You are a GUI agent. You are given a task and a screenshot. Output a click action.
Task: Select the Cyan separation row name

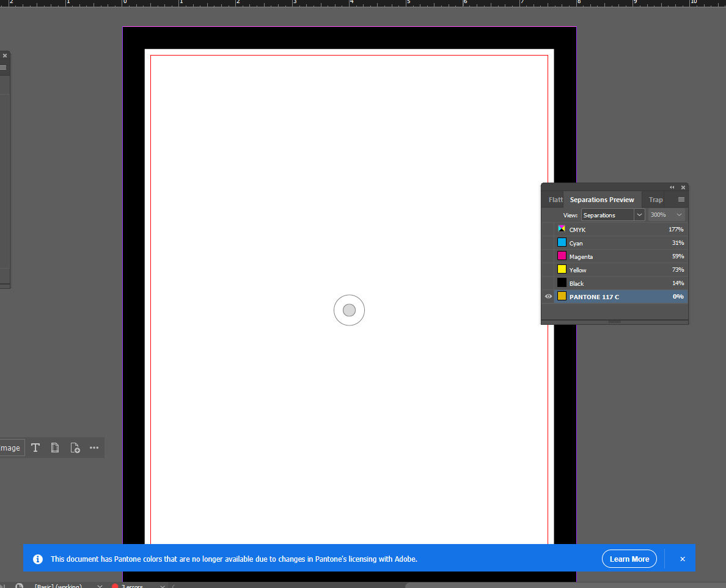[x=576, y=244]
